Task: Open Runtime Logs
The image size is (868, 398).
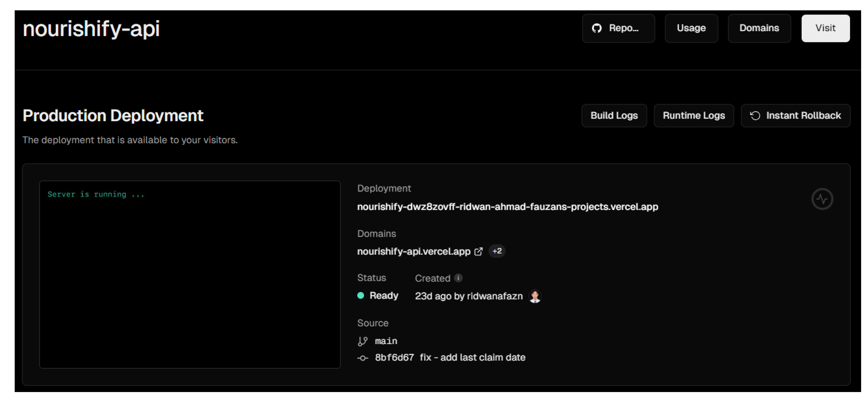Action: point(693,115)
